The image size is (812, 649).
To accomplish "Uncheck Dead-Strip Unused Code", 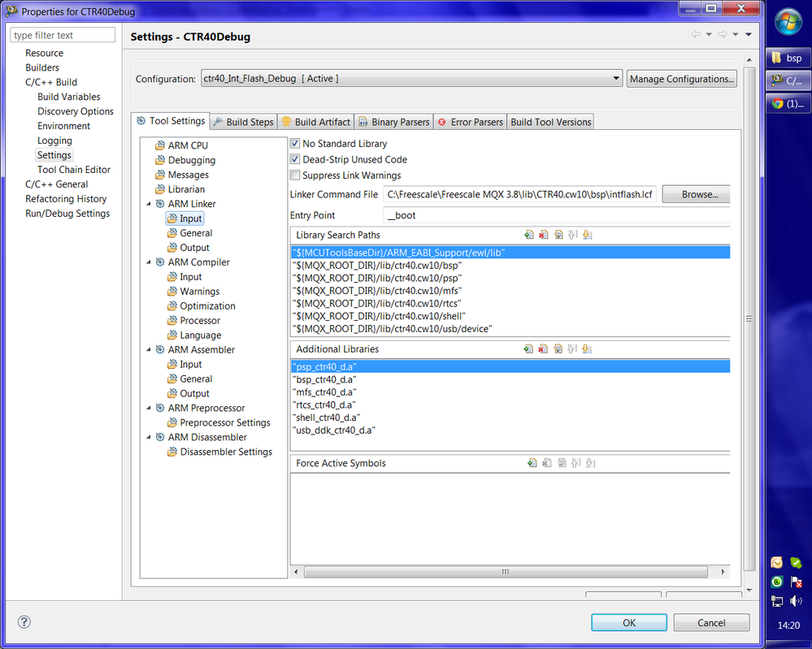I will tap(295, 159).
